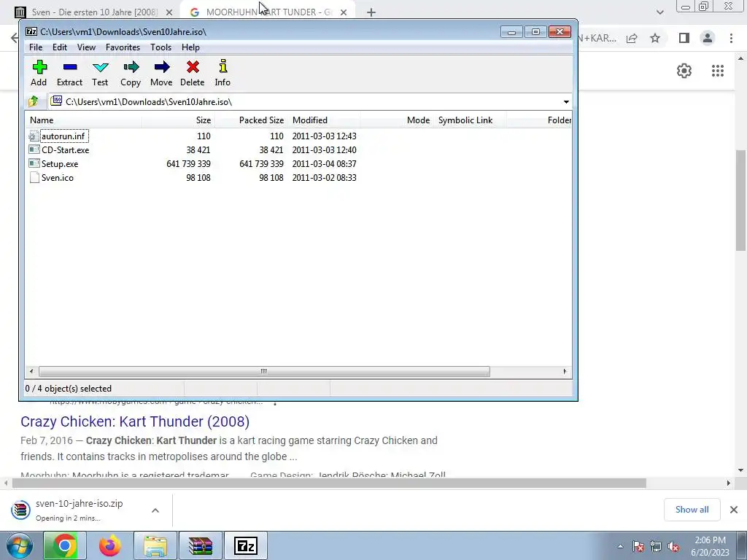Switch to the Sven - Die ersten 10 Jahre tab
The width and height of the screenshot is (747, 560).
tap(94, 12)
